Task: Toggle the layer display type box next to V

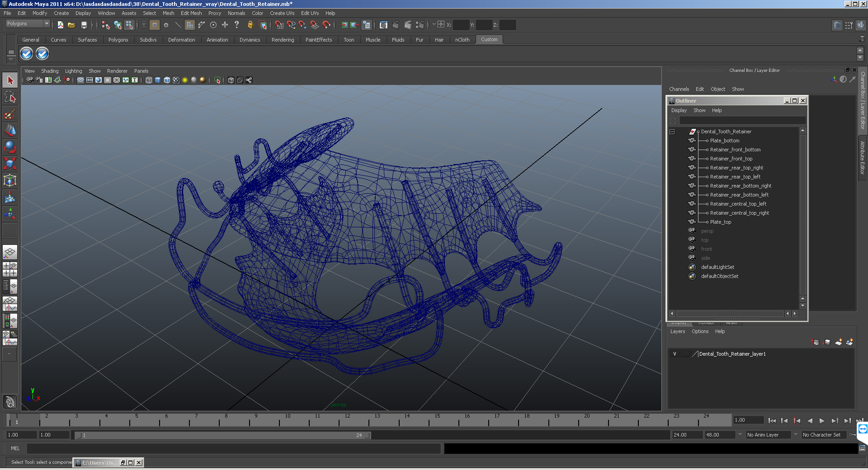Action: pos(685,354)
